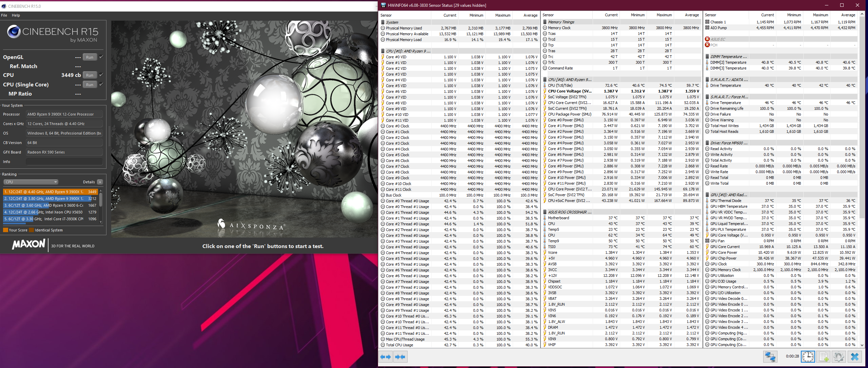The image size is (868, 368).
Task: Open HWiNFO settings gear icon
Action: 839,357
